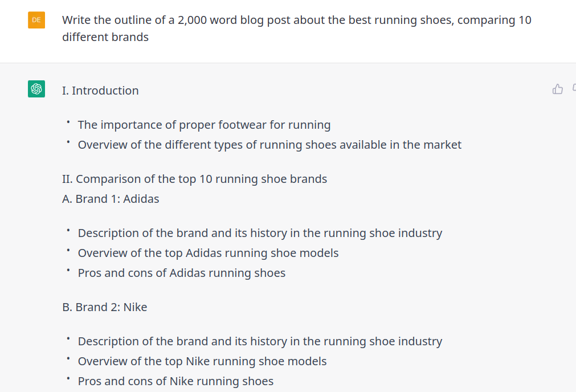The width and height of the screenshot is (576, 392).
Task: Click the green ChatGPT logo avatar
Action: tap(36, 89)
